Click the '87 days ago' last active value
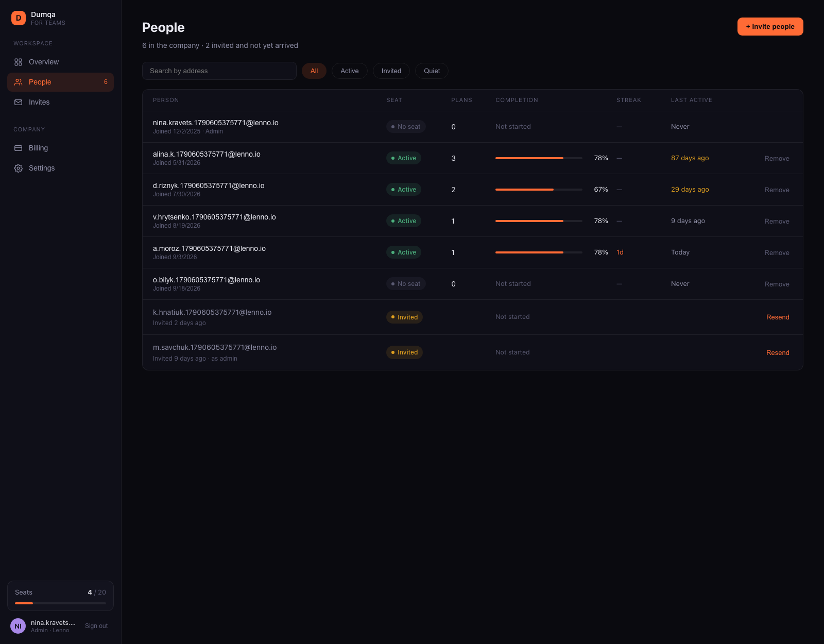 [690, 158]
